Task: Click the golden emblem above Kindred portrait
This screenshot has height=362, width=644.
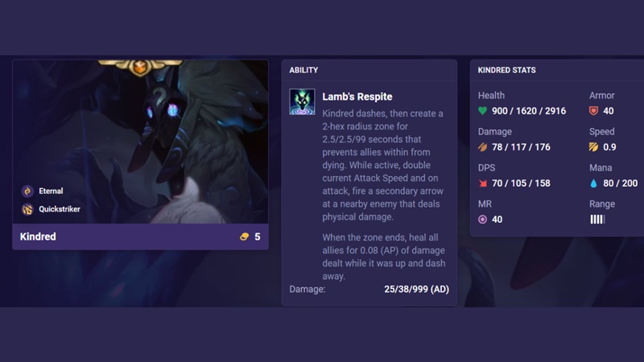Action: tap(140, 67)
